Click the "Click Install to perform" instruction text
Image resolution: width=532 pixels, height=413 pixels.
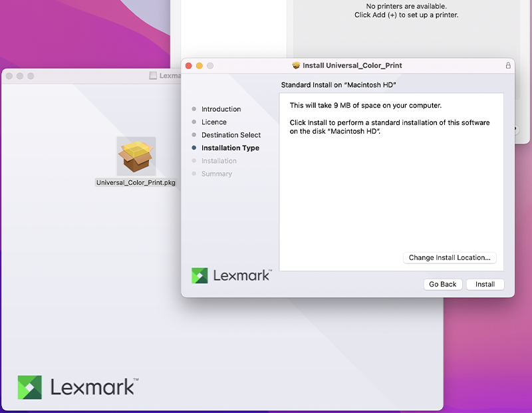click(390, 127)
